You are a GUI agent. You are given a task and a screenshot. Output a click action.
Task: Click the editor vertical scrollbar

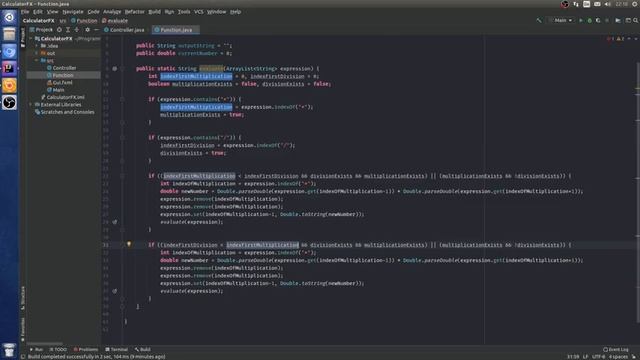[638, 192]
